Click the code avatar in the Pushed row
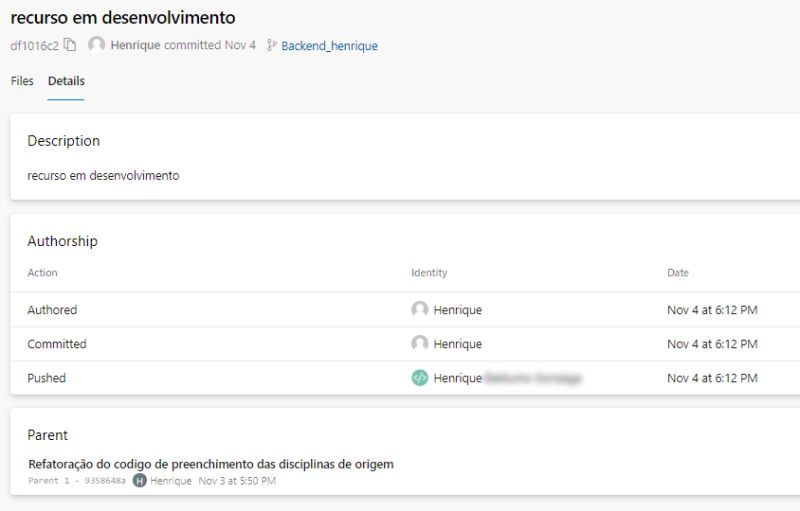800x511 pixels. pyautogui.click(x=420, y=378)
